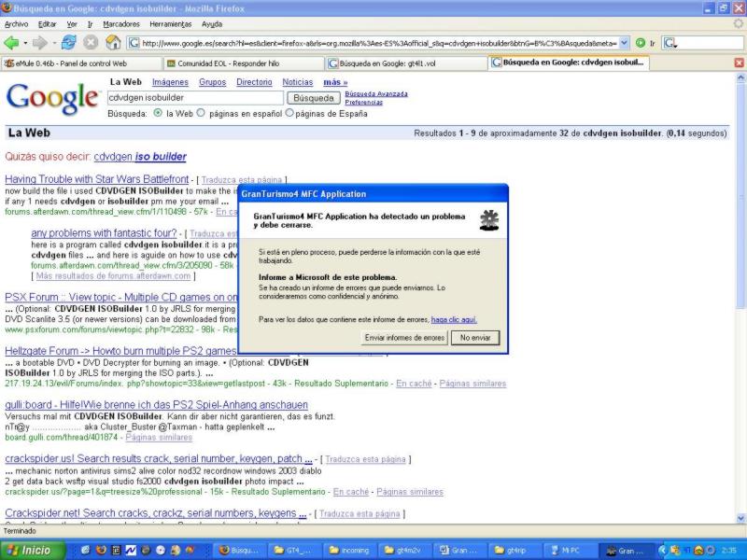
Task: Open Google Directorio link
Action: (x=254, y=82)
